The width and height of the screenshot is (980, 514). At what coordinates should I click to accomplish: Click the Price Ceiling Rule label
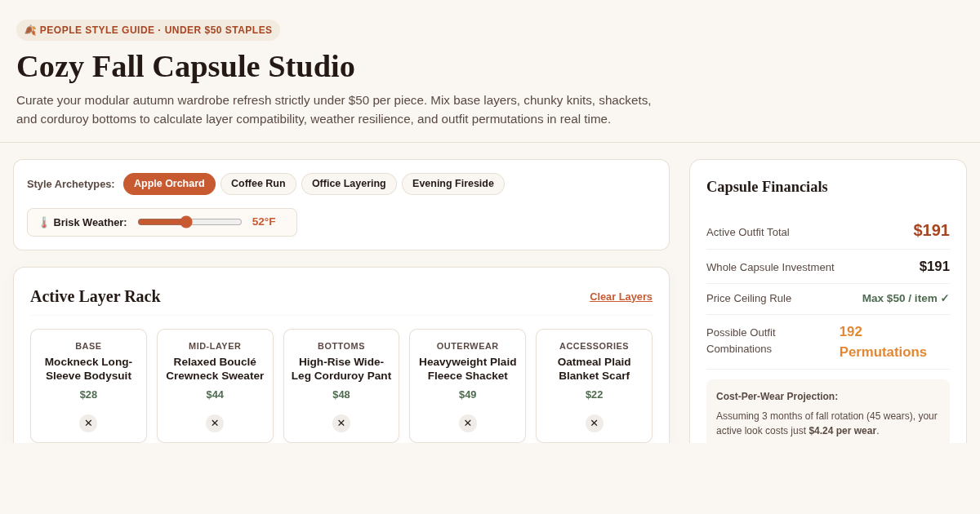(x=749, y=299)
